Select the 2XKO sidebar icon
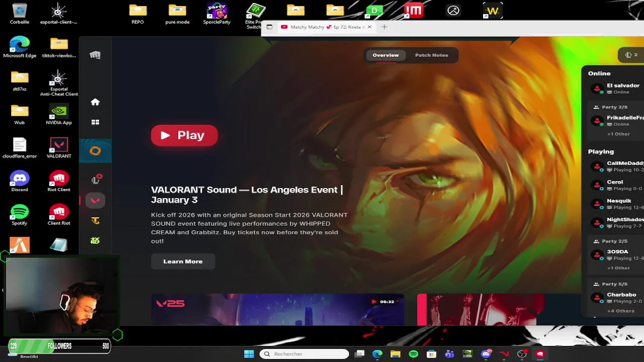The image size is (644, 362). coord(95,241)
